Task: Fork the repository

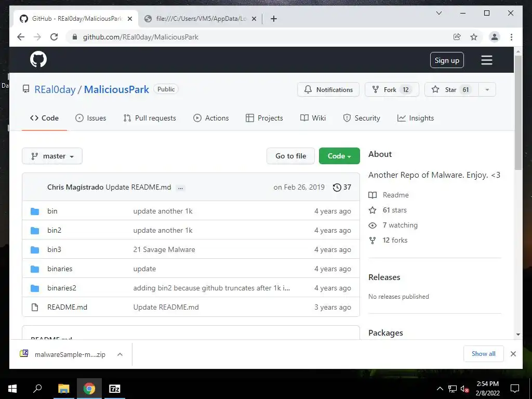Action: pos(392,89)
